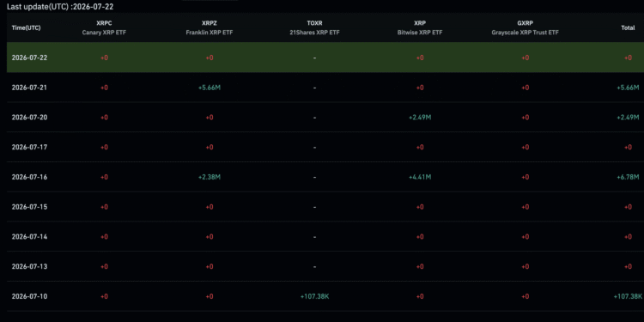
Task: Select the 2026-07-21 row date
Action: (x=29, y=88)
